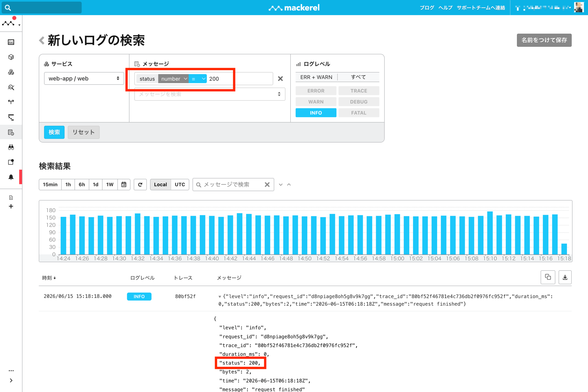Open the Alerts bell sidebar icon
The height and width of the screenshot is (392, 588).
coord(11,177)
